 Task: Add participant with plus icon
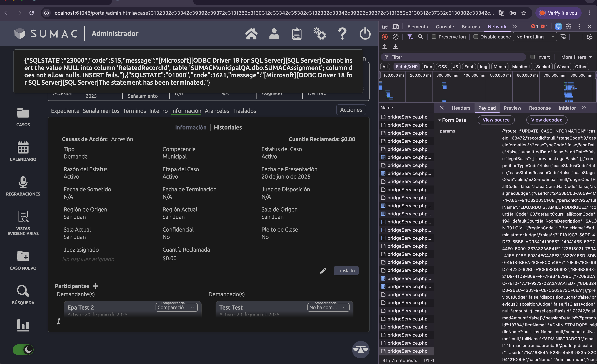tap(96, 286)
